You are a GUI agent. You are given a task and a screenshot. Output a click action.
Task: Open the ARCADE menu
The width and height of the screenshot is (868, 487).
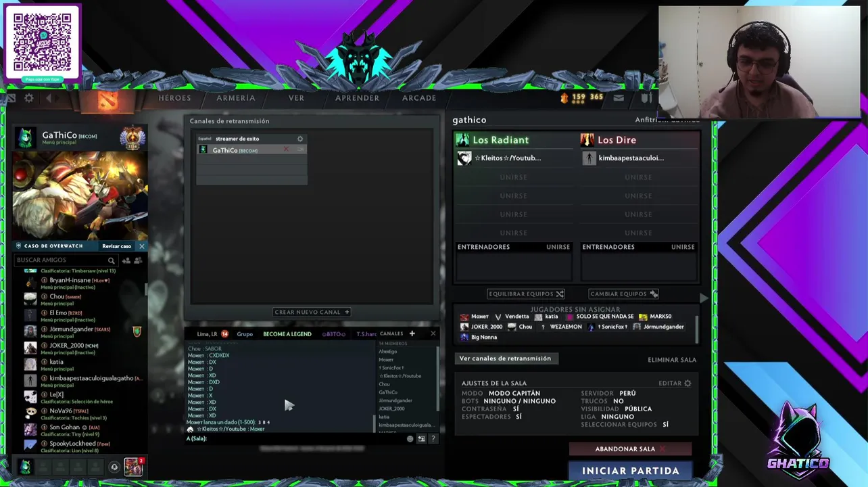(419, 98)
